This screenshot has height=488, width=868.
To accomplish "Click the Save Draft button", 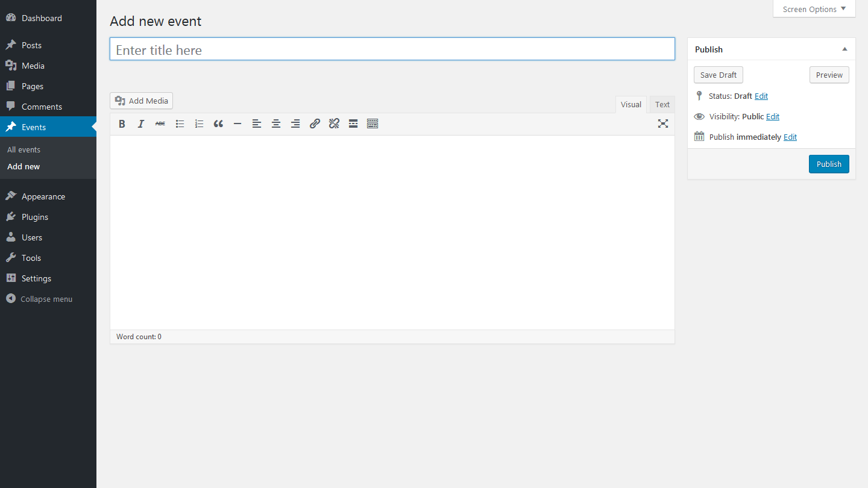I will coord(719,75).
